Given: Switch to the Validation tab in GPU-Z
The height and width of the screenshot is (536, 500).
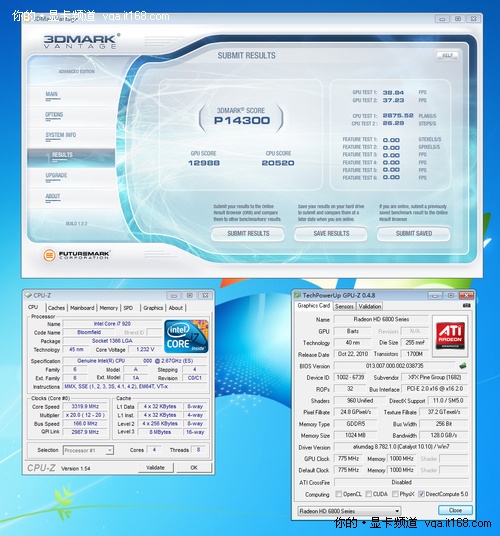Looking at the screenshot, I should point(369,306).
